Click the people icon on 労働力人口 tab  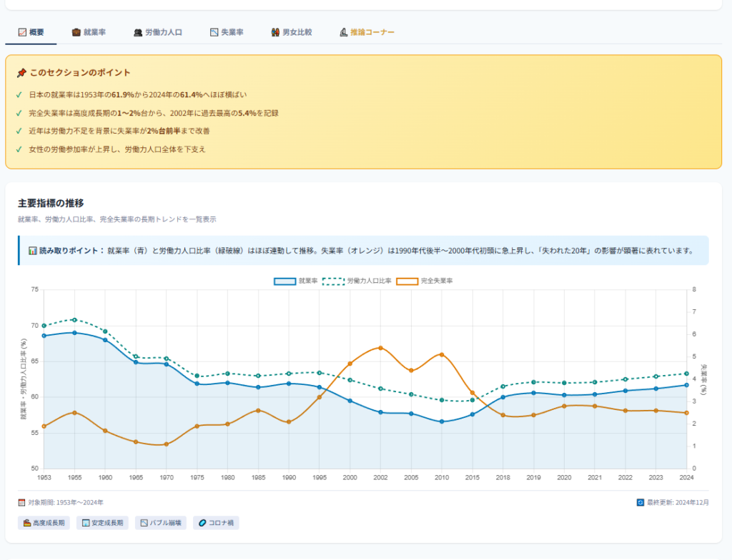coord(138,32)
